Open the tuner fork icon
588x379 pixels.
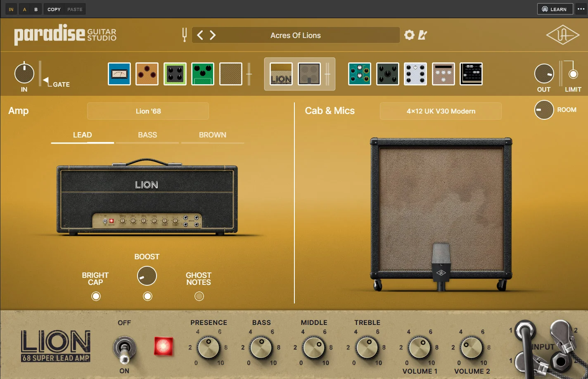pos(184,35)
